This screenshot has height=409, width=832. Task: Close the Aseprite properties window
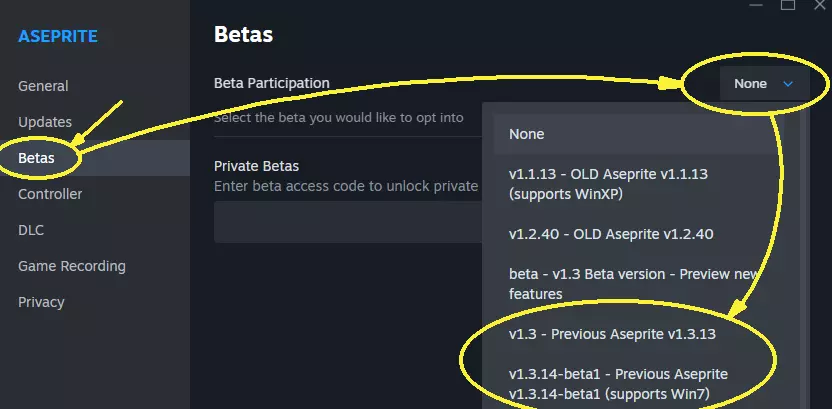coord(819,6)
